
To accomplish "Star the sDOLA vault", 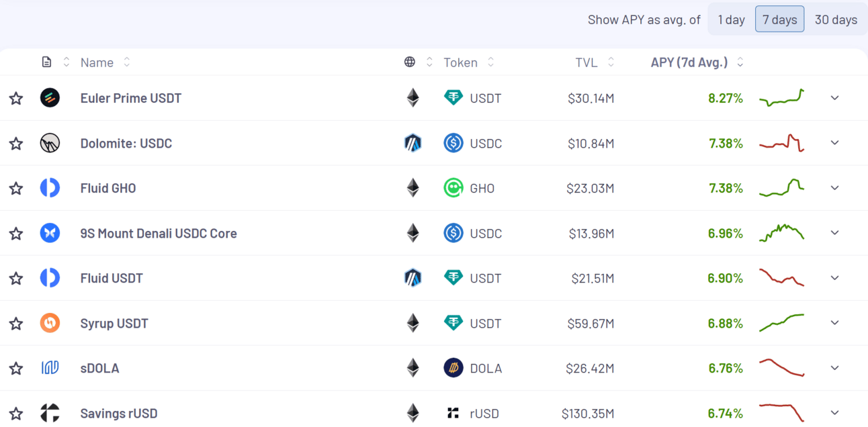I will pos(16,369).
